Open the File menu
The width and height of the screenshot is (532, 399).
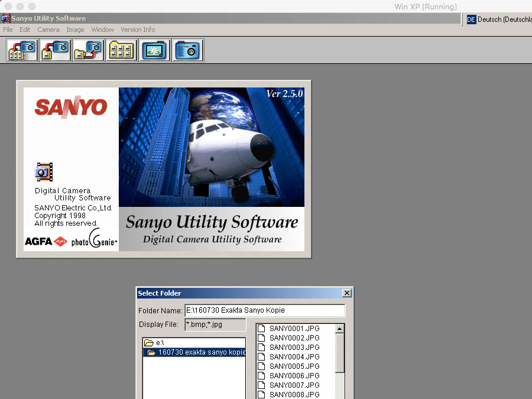point(8,30)
